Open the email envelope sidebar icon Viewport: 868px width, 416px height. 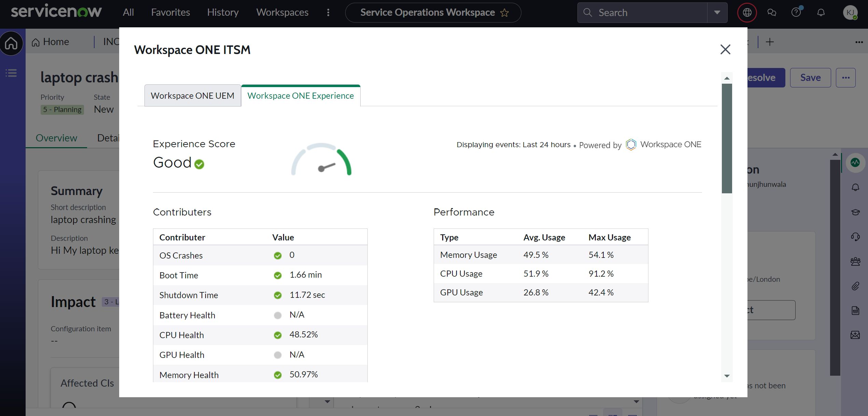pos(855,335)
